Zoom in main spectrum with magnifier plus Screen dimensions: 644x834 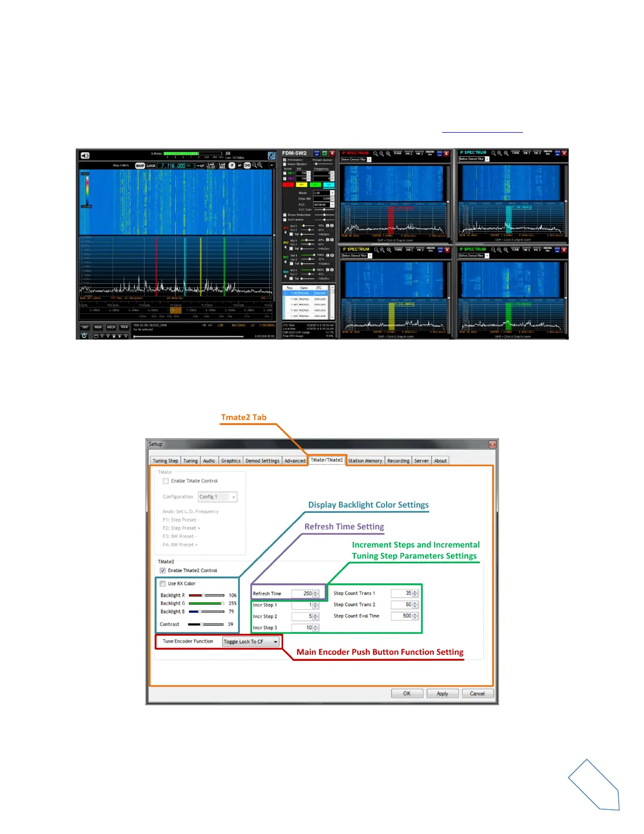(260, 165)
